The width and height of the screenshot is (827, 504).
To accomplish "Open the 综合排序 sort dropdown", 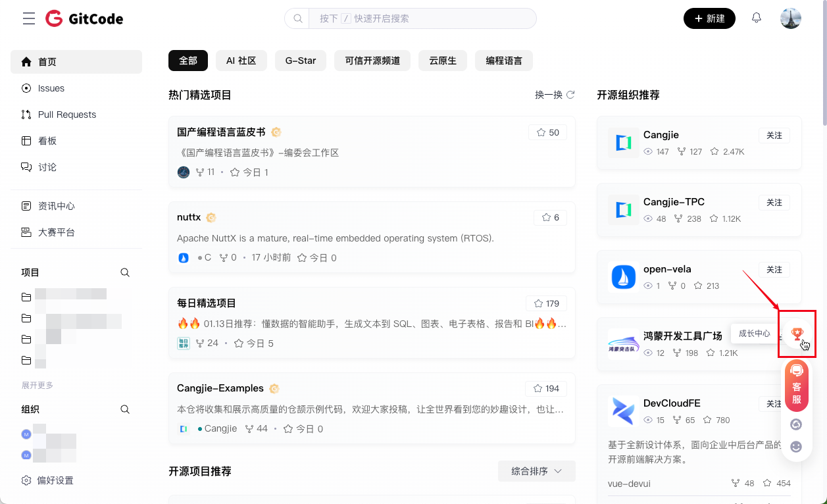I will click(536, 471).
